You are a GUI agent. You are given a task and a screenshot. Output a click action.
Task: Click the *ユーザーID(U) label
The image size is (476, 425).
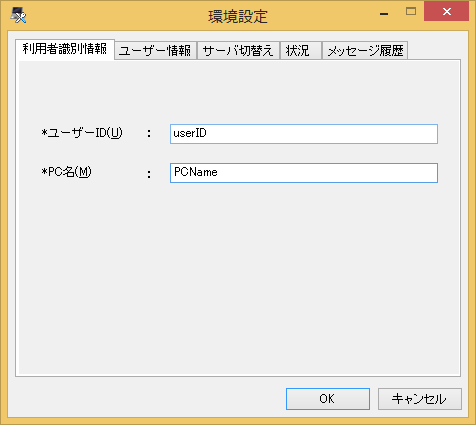click(82, 133)
